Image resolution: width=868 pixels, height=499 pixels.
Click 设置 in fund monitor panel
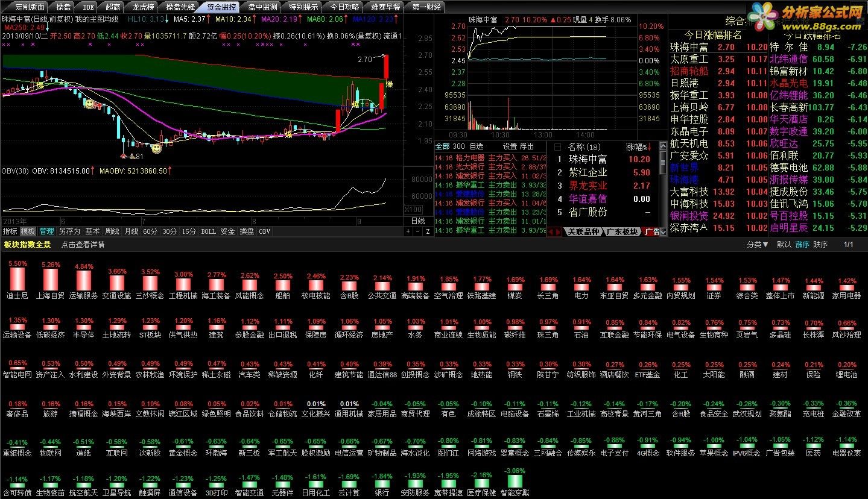click(x=510, y=146)
